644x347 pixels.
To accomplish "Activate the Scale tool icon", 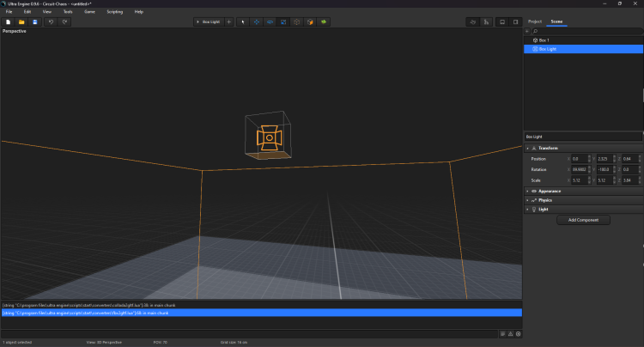I will coord(283,21).
